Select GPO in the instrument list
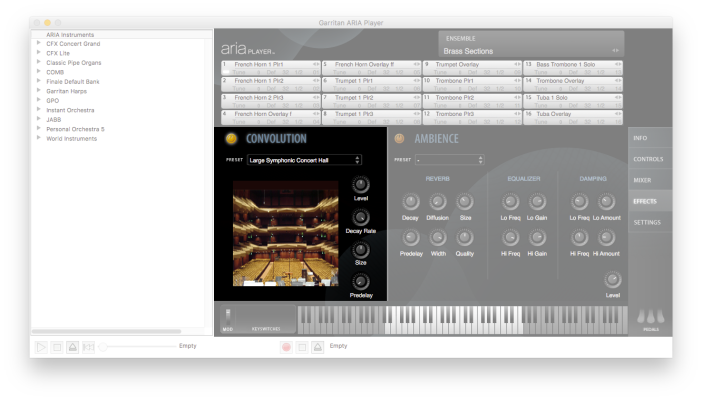The image size is (702, 400). tap(52, 101)
